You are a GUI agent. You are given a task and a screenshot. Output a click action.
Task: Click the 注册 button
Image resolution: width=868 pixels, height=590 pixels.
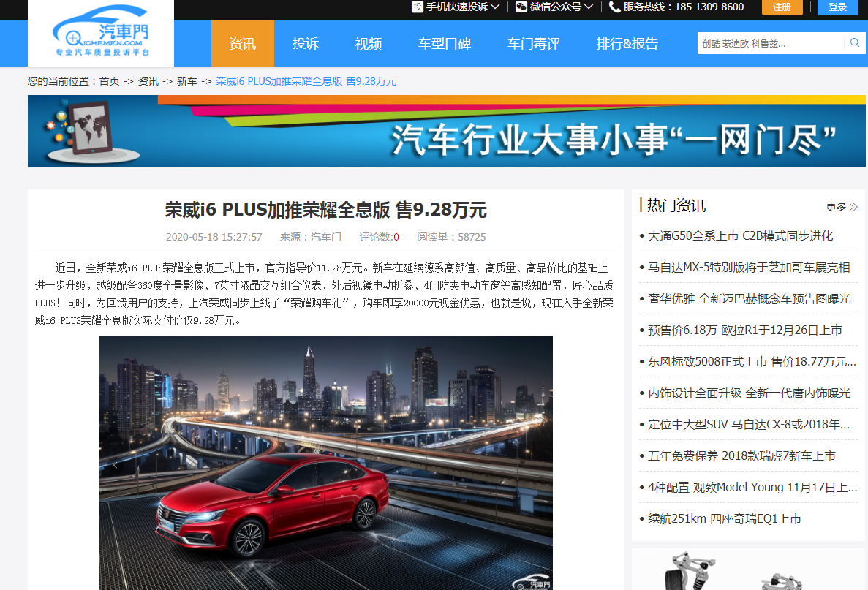[782, 7]
